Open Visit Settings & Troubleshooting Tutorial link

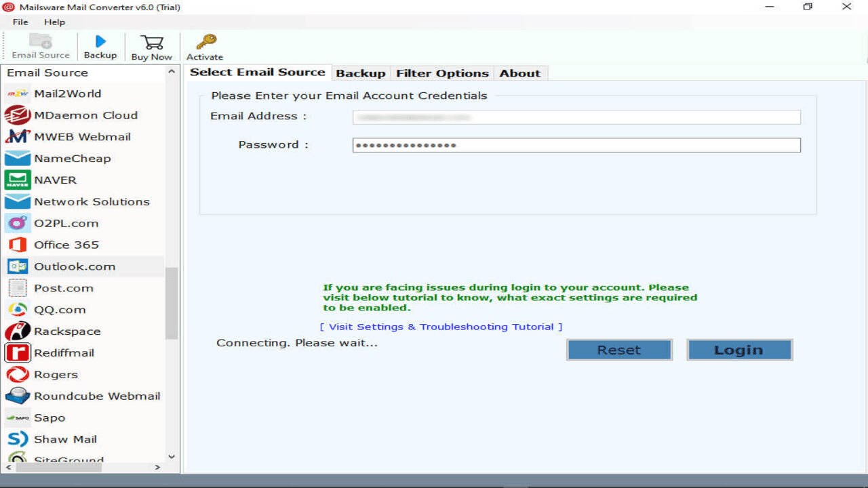pyautogui.click(x=441, y=327)
